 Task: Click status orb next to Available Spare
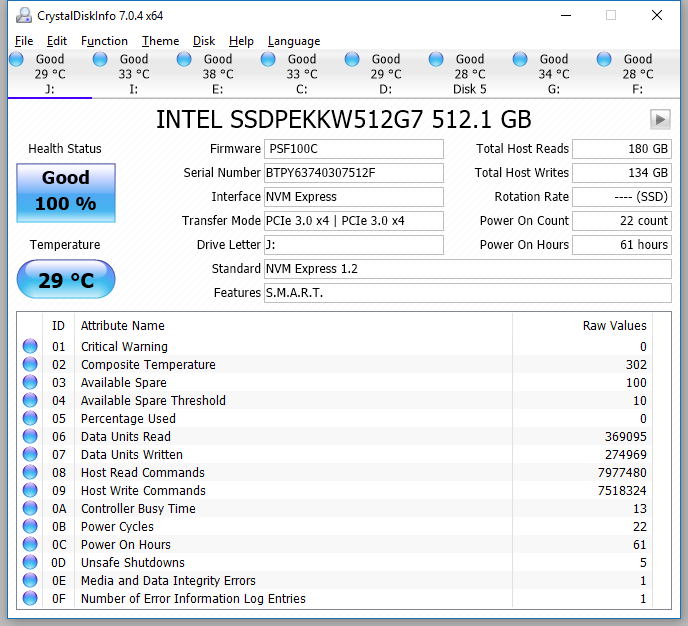30,383
